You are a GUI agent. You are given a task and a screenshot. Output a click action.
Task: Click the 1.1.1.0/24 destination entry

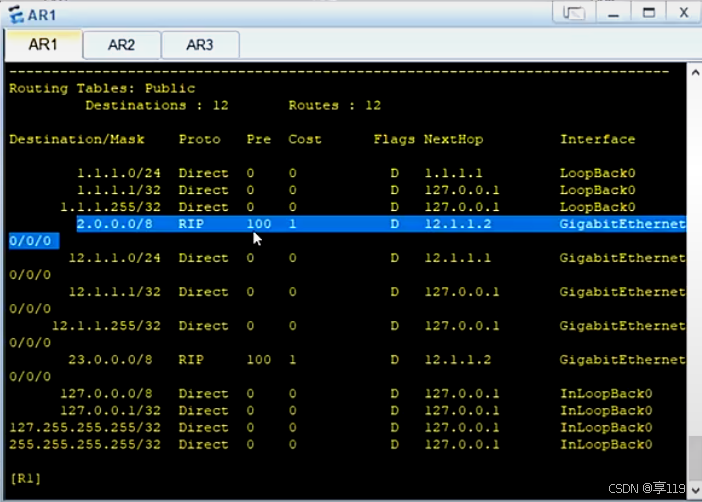point(119,173)
